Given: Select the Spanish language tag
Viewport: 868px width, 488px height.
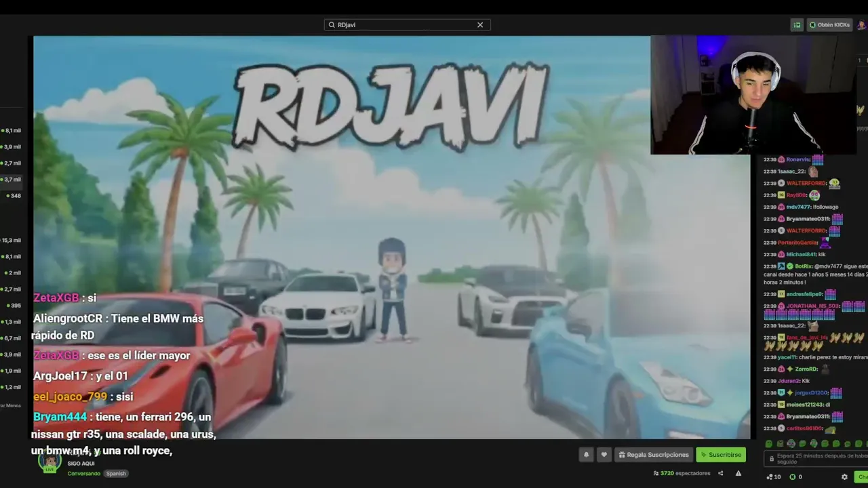Looking at the screenshot, I should pyautogui.click(x=116, y=474).
